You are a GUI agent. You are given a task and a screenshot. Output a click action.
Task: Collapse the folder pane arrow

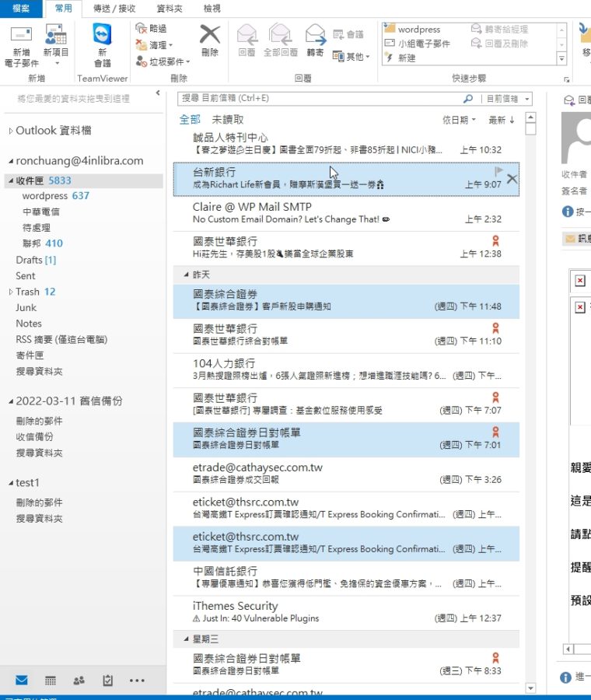tap(158, 93)
